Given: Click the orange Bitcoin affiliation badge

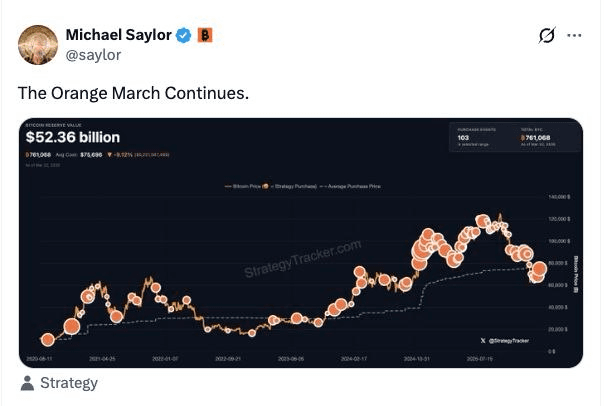Looking at the screenshot, I should point(204,36).
